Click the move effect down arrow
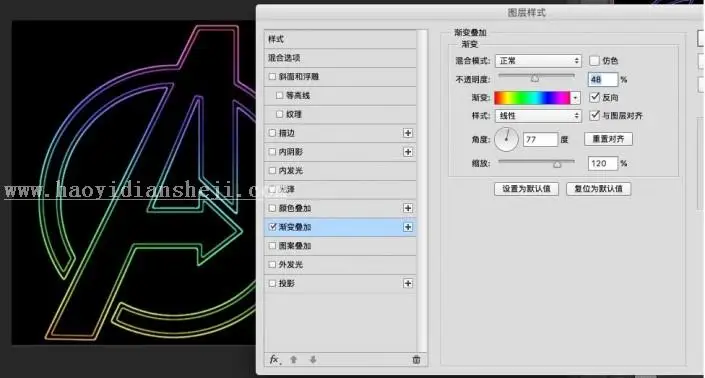Image resolution: width=705 pixels, height=378 pixels. [x=313, y=360]
